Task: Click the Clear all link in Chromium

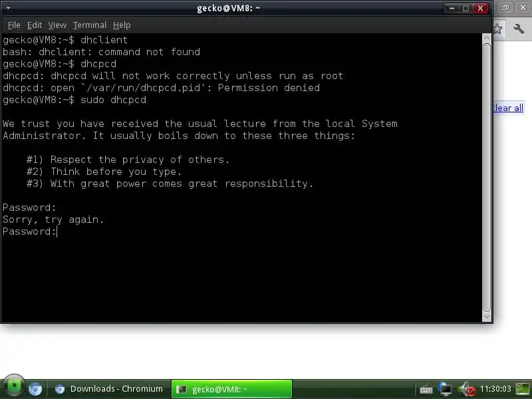Action: pyautogui.click(x=508, y=108)
